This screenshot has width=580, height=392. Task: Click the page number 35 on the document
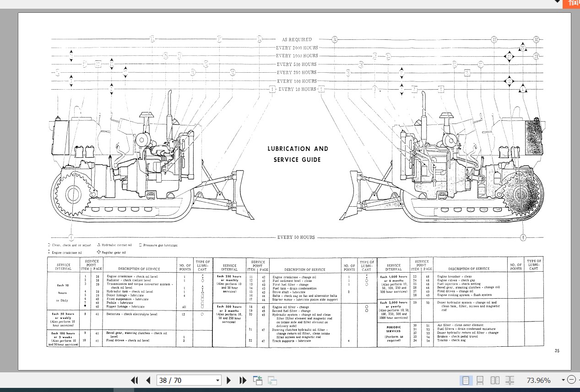(x=557, y=351)
